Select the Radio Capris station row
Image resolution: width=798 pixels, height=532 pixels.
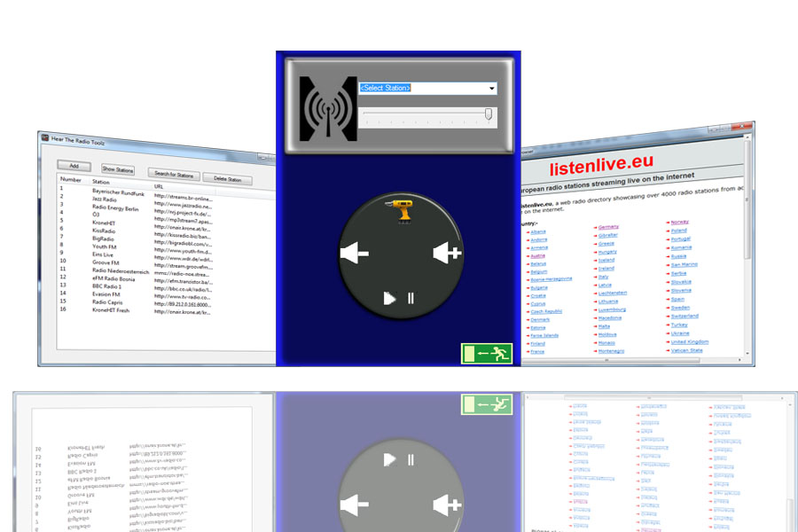tap(136, 302)
